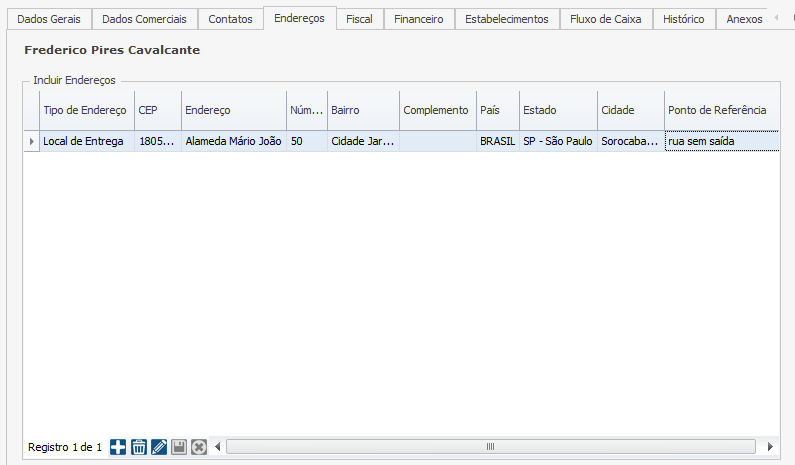Open the Dados Gerais tab
This screenshot has width=795, height=465.
49,19
